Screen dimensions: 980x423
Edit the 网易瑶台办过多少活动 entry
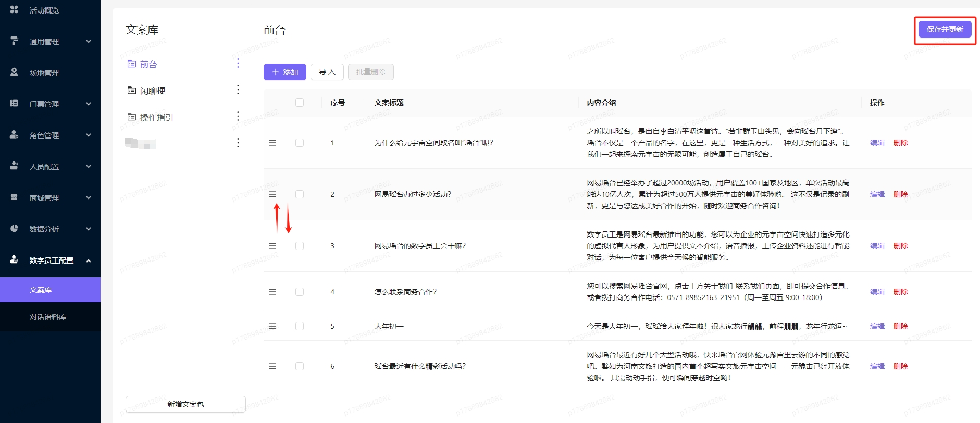point(877,194)
